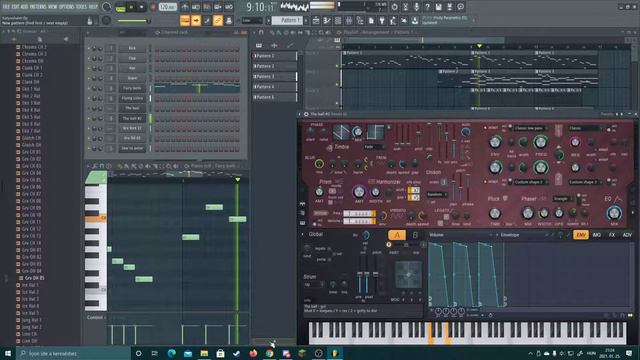Toggle the orange arrow auto-scroll button
Viewport: 640px width, 360px height.
coord(196,20)
